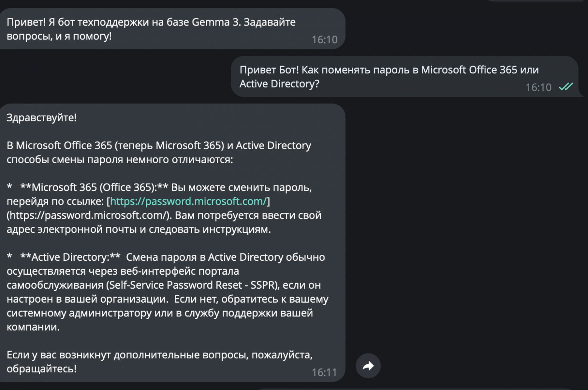Click the 16:10 timestamp on the greeting message
The image size is (588, 390).
325,39
